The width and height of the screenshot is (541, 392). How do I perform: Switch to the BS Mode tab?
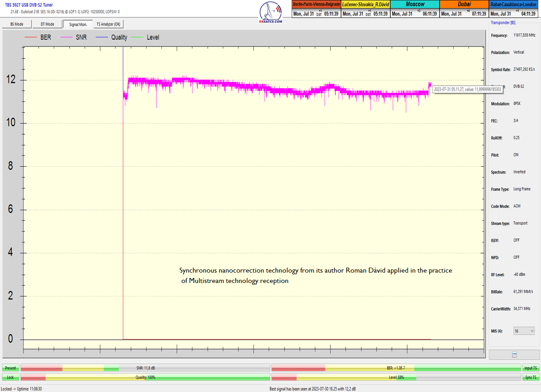pos(16,24)
